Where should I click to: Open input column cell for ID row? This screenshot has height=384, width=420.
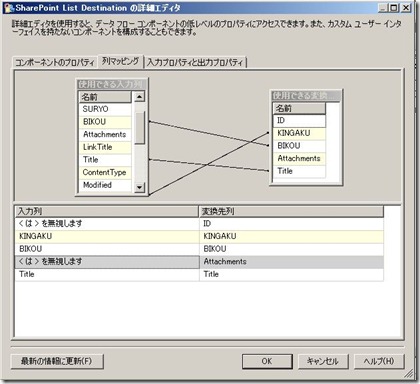tap(107, 224)
